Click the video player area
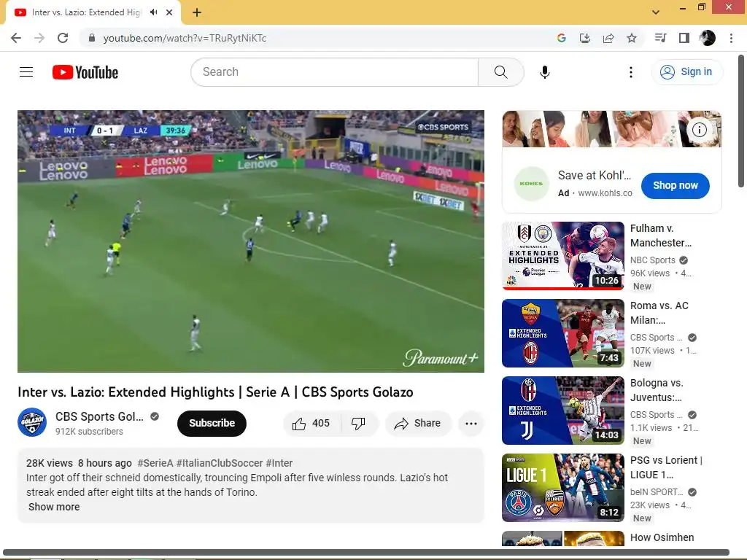Image resolution: width=747 pixels, height=560 pixels. coord(251,241)
